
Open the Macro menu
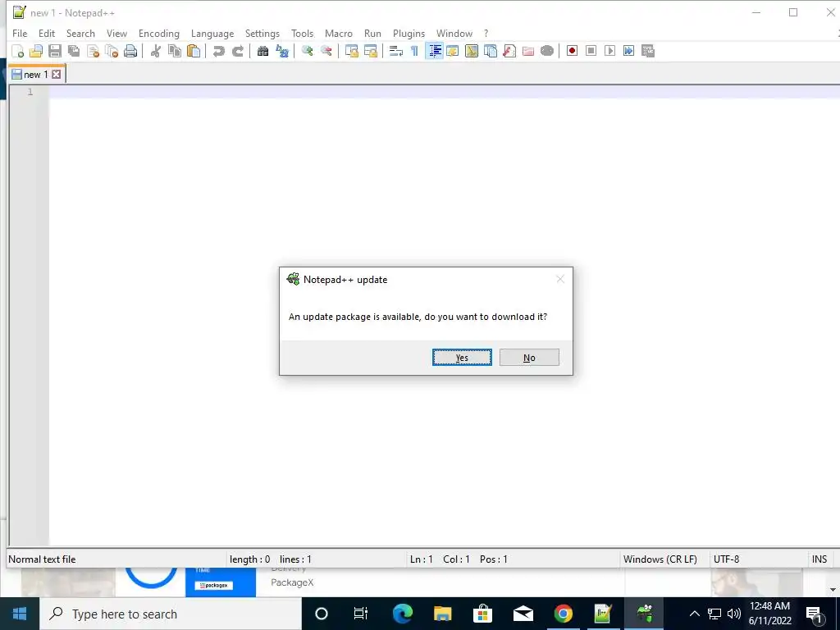point(339,33)
